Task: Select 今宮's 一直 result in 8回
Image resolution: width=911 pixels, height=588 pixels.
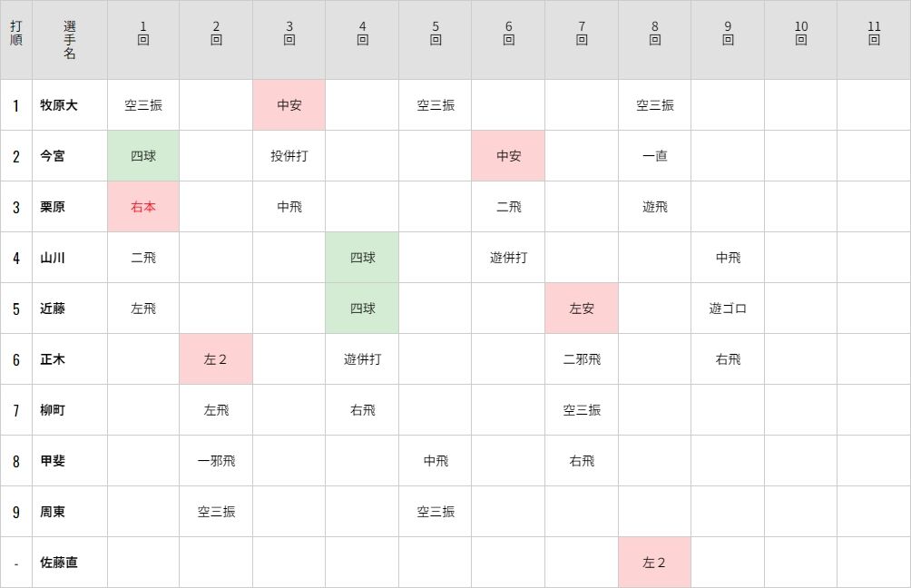Action: pyautogui.click(x=654, y=156)
